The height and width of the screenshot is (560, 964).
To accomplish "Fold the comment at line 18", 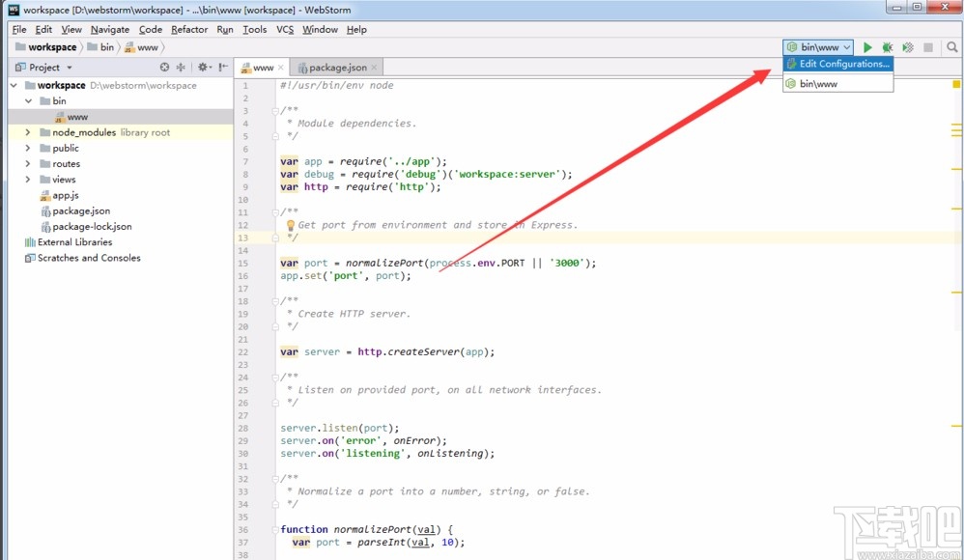I will [275, 301].
